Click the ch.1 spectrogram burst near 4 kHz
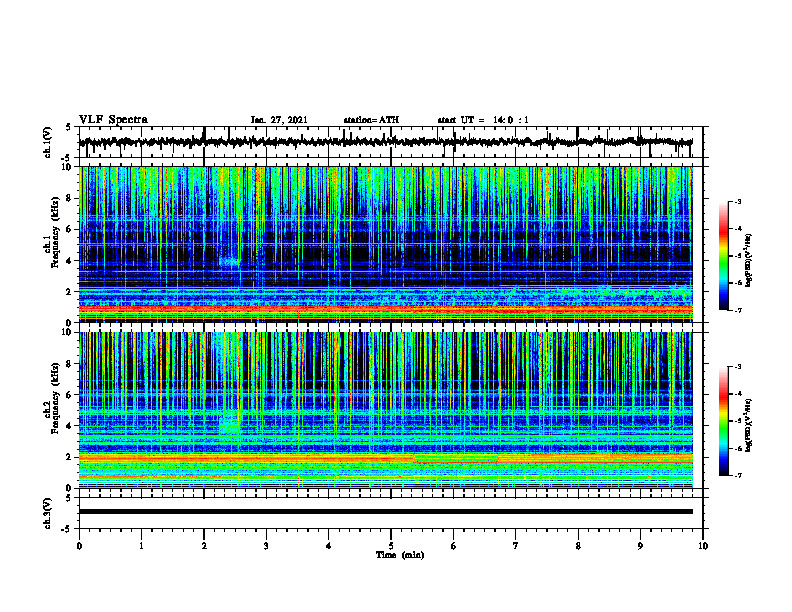The image size is (792, 612). pyautogui.click(x=229, y=262)
